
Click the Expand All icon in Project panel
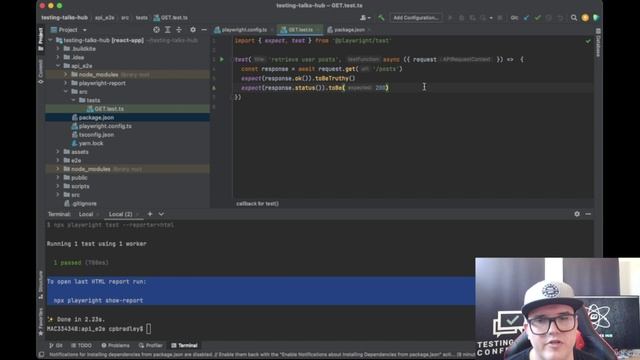click(x=168, y=30)
